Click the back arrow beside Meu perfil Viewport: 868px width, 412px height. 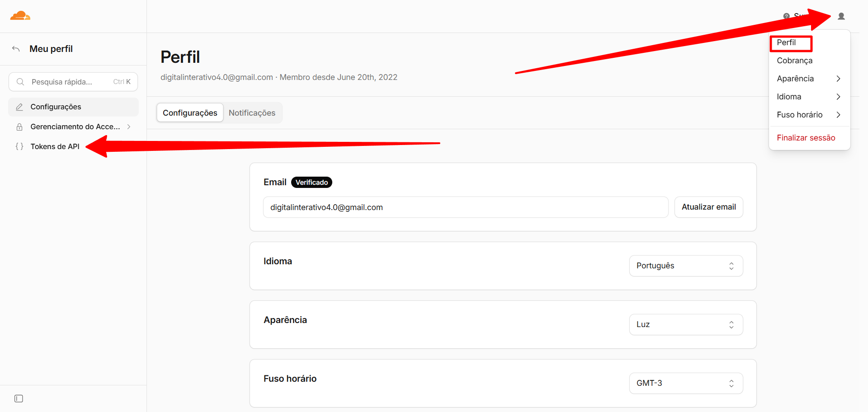tap(16, 49)
